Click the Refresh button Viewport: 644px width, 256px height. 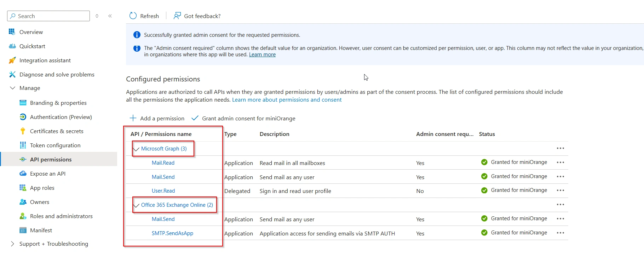click(144, 16)
